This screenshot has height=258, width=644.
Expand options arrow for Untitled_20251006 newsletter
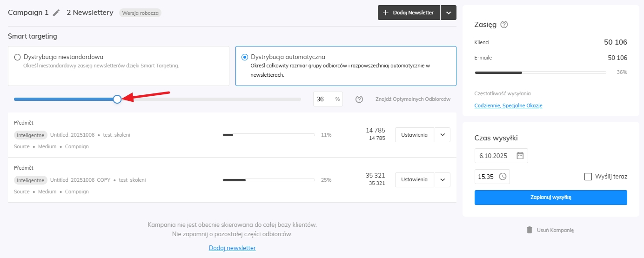pos(442,135)
